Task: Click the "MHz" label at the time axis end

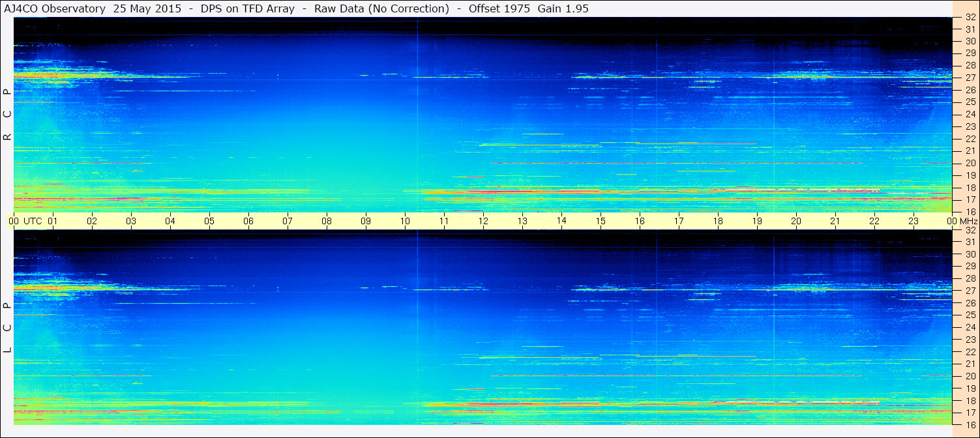Action: (970, 221)
